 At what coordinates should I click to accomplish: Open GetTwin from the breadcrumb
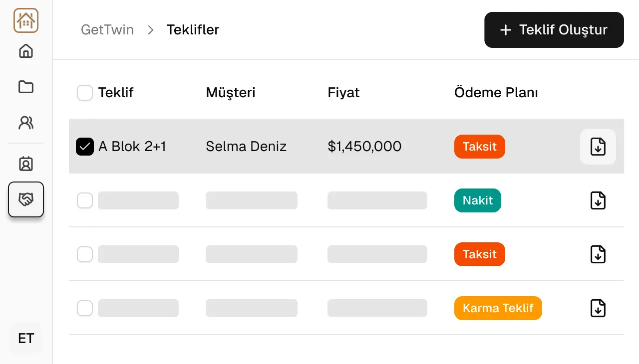[x=107, y=30]
